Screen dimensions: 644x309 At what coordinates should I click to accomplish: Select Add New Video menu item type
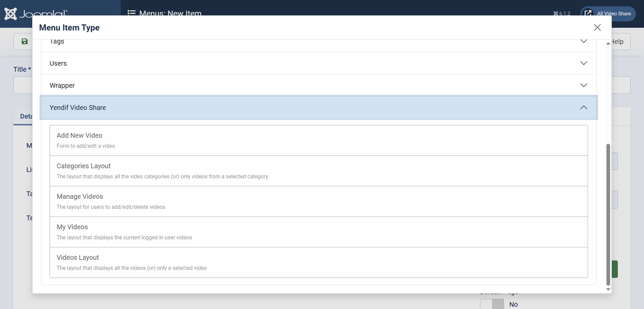319,140
